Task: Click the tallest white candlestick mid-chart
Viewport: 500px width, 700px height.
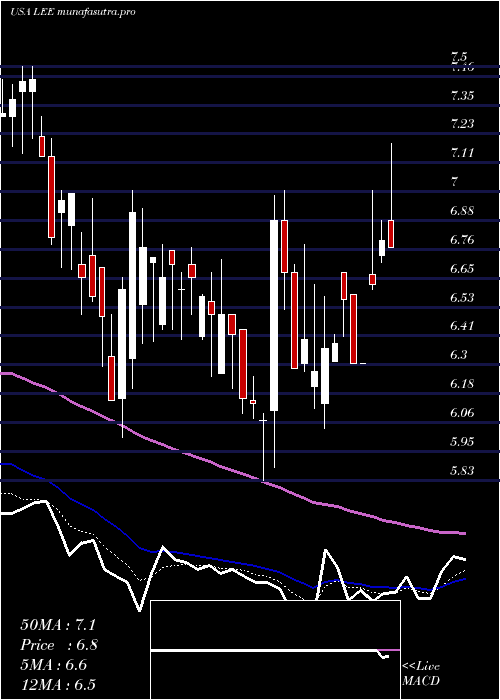Action: [x=274, y=315]
